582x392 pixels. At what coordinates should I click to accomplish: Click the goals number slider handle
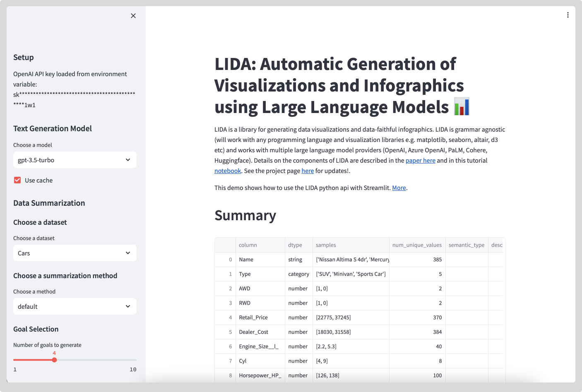click(x=54, y=360)
